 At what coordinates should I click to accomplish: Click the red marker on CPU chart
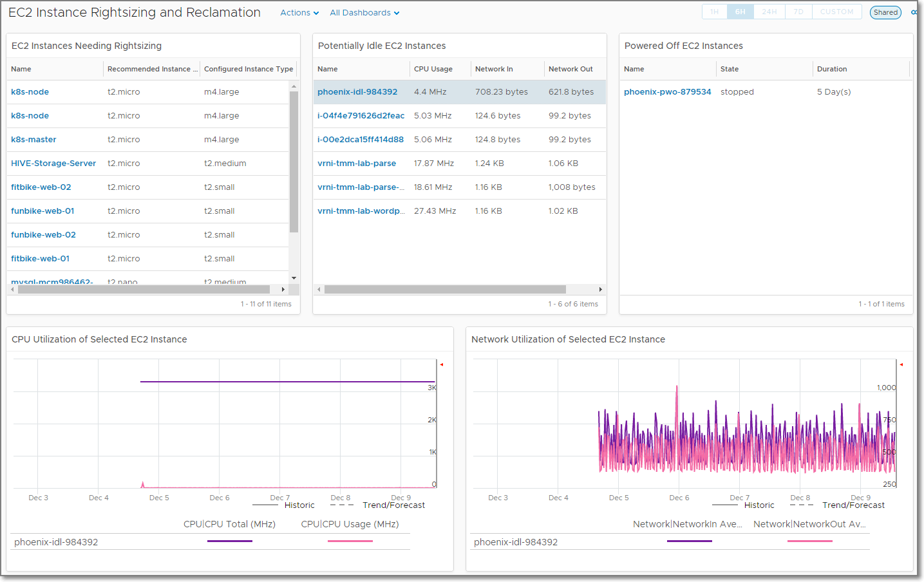pos(442,365)
